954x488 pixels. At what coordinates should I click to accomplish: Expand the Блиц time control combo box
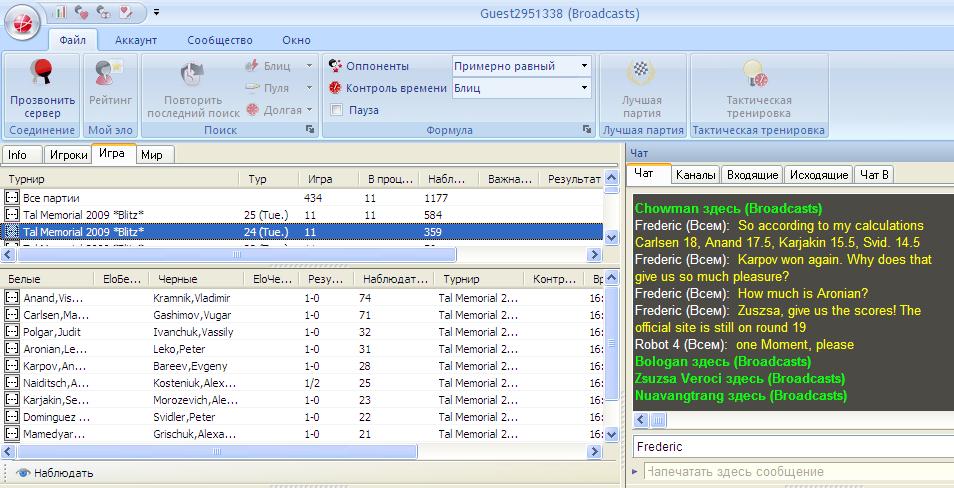coord(582,88)
